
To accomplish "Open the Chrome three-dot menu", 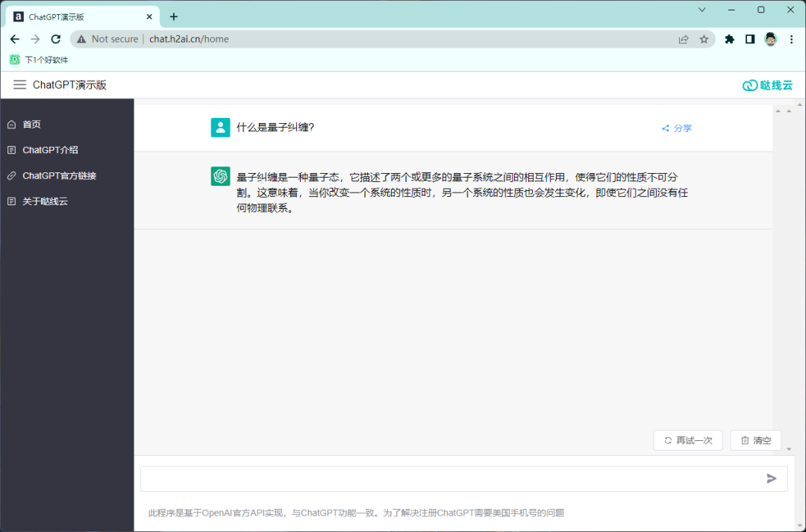I will [792, 40].
